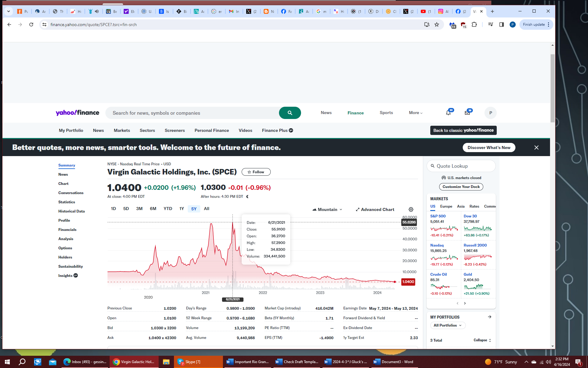Switch chart range to All

tap(206, 209)
